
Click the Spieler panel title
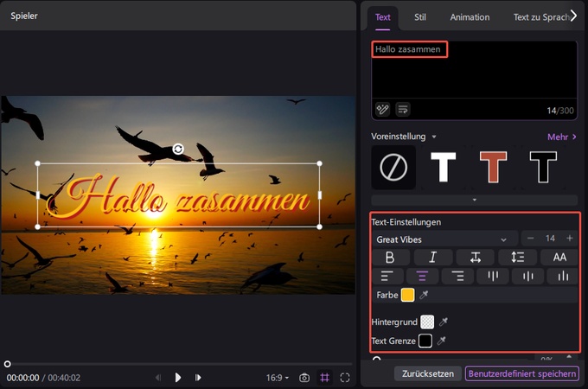pyautogui.click(x=24, y=16)
